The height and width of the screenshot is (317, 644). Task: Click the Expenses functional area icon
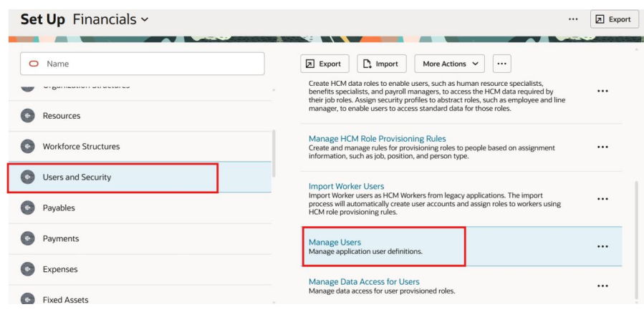(26, 270)
